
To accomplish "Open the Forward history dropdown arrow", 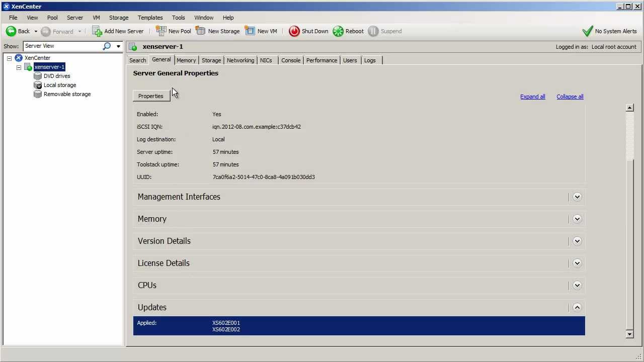I will [x=79, y=32].
